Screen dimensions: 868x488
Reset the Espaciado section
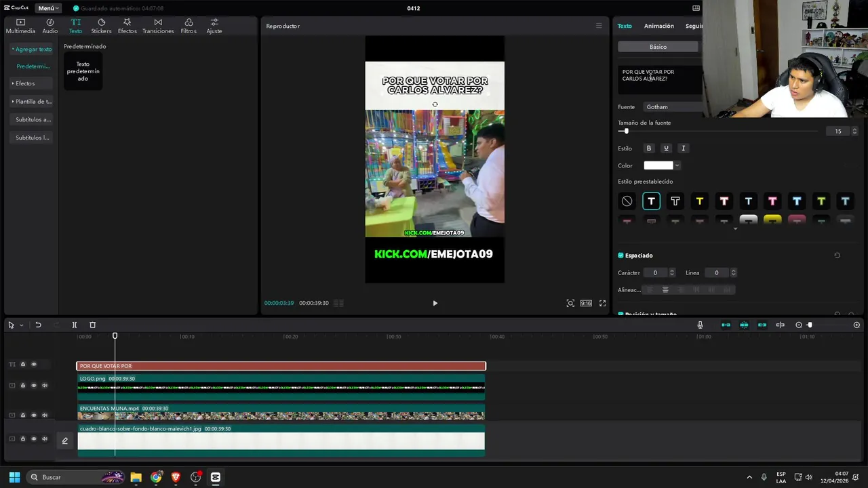[837, 256]
